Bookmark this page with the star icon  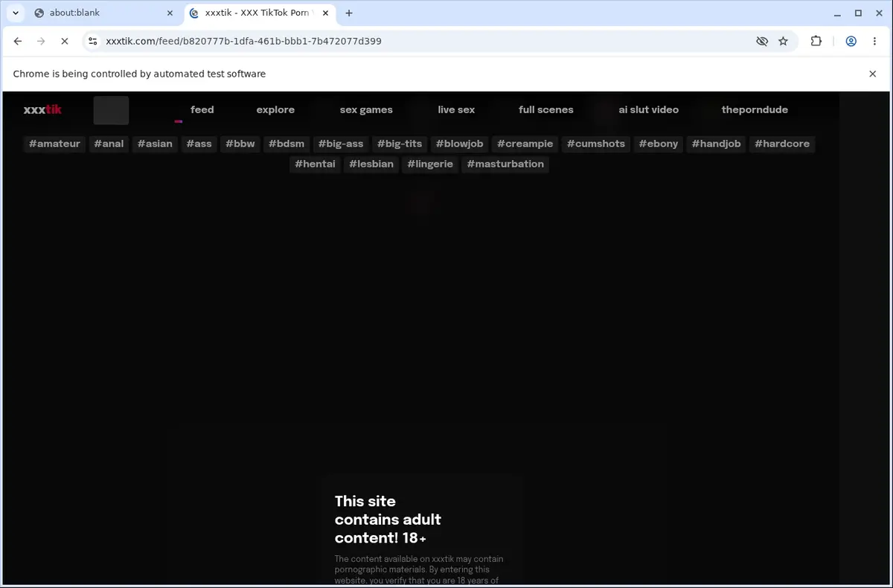pyautogui.click(x=783, y=42)
